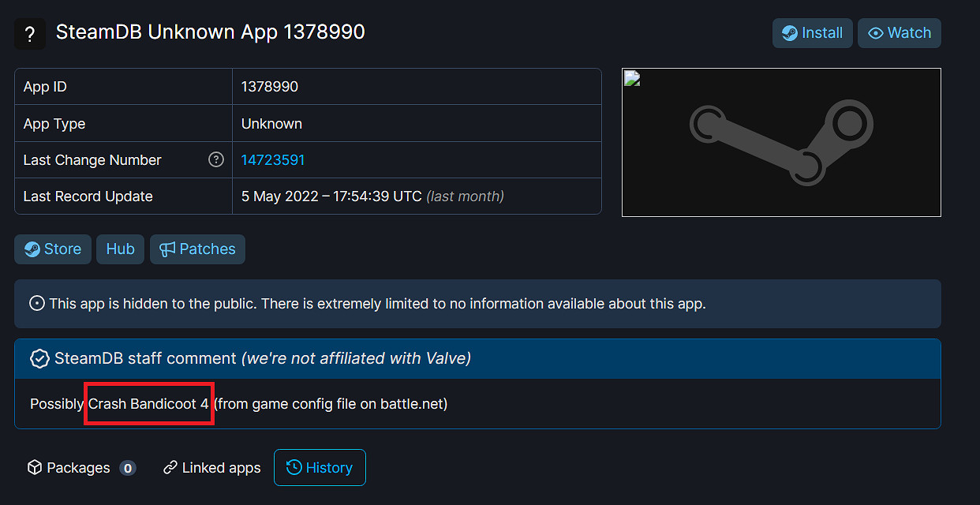
Task: Click the Packages box icon
Action: point(35,467)
